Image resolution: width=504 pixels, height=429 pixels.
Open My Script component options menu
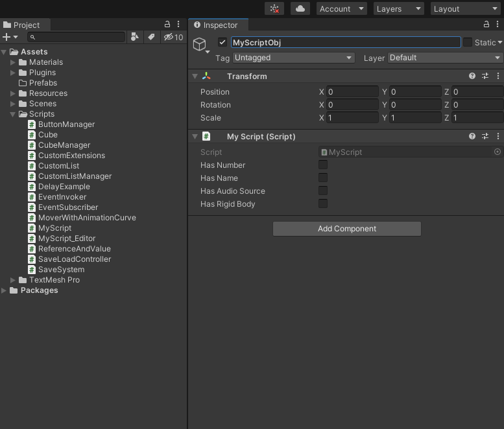(x=498, y=136)
